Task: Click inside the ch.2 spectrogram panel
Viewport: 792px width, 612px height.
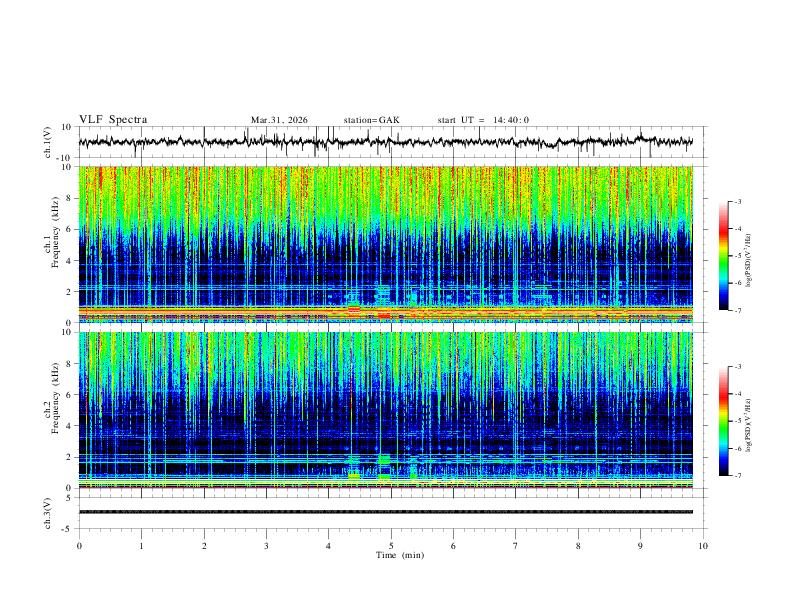Action: coord(385,410)
